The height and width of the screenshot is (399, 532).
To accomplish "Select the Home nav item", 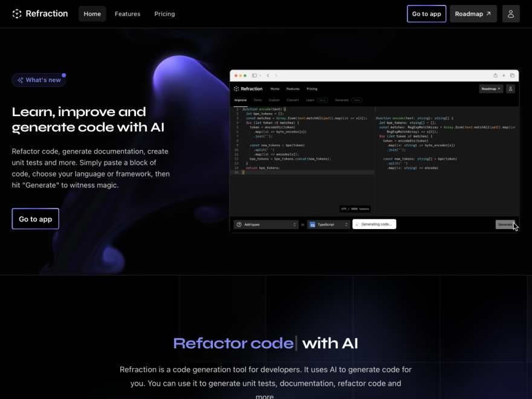I will 92,14.
